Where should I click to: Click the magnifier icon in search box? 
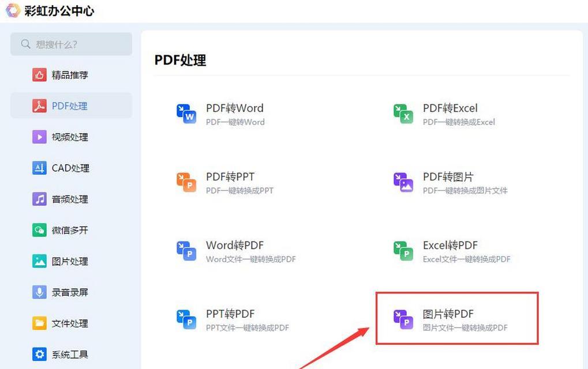tap(25, 44)
